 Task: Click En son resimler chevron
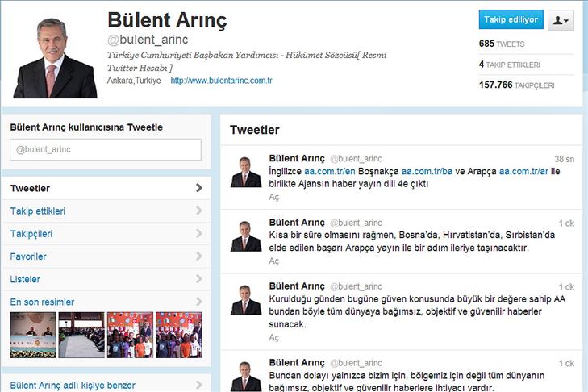click(x=199, y=302)
